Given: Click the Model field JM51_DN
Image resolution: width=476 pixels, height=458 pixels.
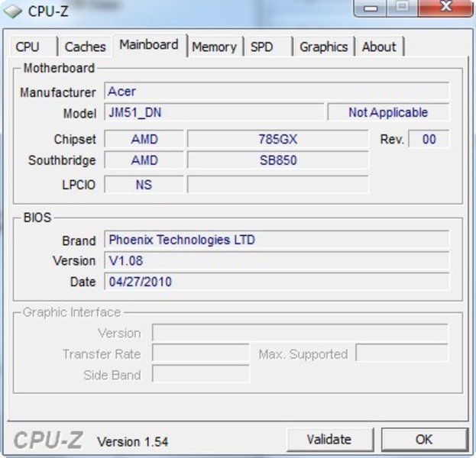Looking at the screenshot, I should click(x=214, y=112).
